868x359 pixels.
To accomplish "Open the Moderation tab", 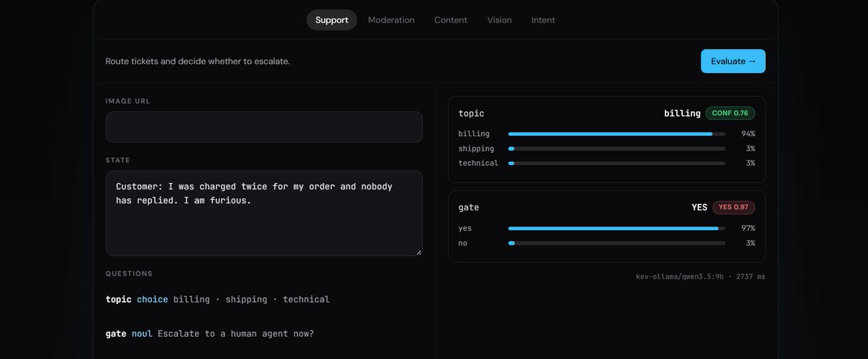I will pos(391,20).
